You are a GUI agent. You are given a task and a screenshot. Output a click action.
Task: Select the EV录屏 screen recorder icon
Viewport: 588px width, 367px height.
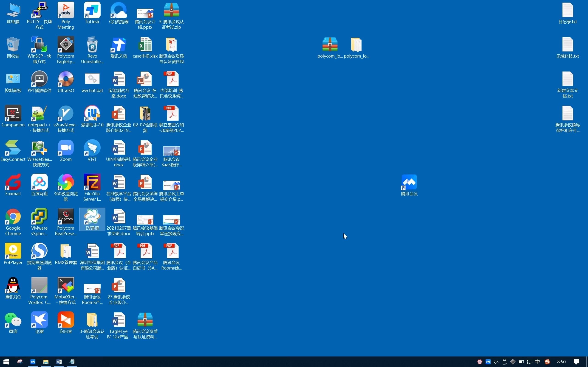click(92, 217)
